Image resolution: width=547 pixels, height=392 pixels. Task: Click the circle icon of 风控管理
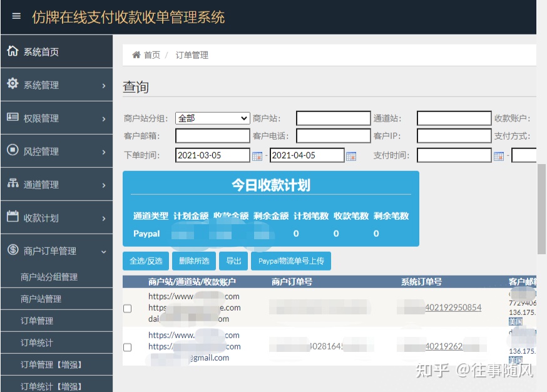[x=13, y=150]
